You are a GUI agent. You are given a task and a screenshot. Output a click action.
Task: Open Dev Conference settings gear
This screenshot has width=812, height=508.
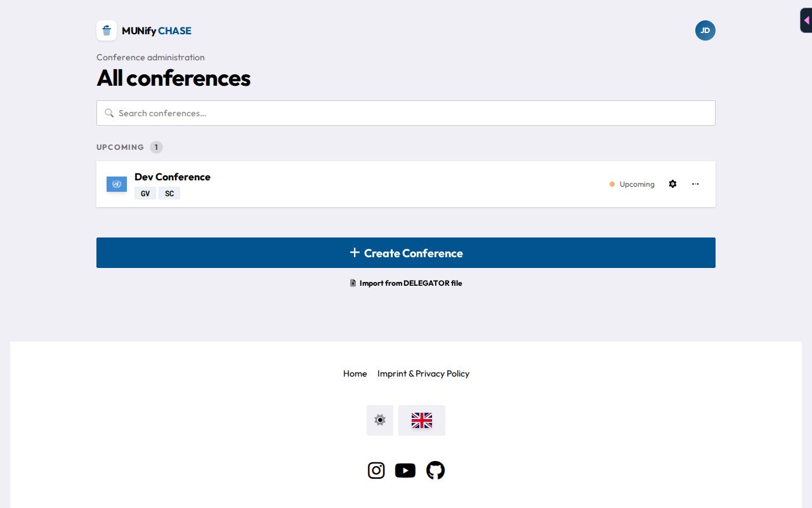672,184
